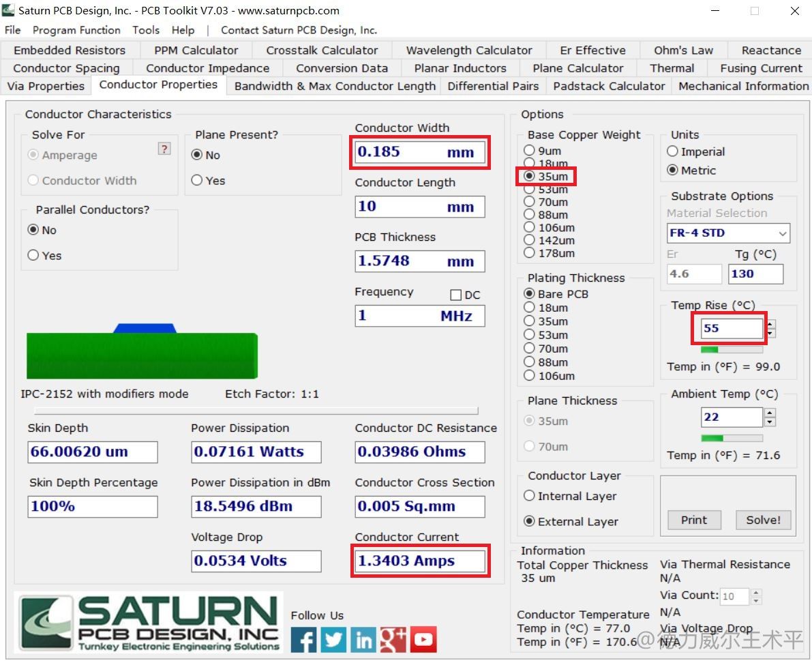Image resolution: width=812 pixels, height=663 pixels.
Task: Expand the FR-4 STD material dropdown
Action: point(782,233)
